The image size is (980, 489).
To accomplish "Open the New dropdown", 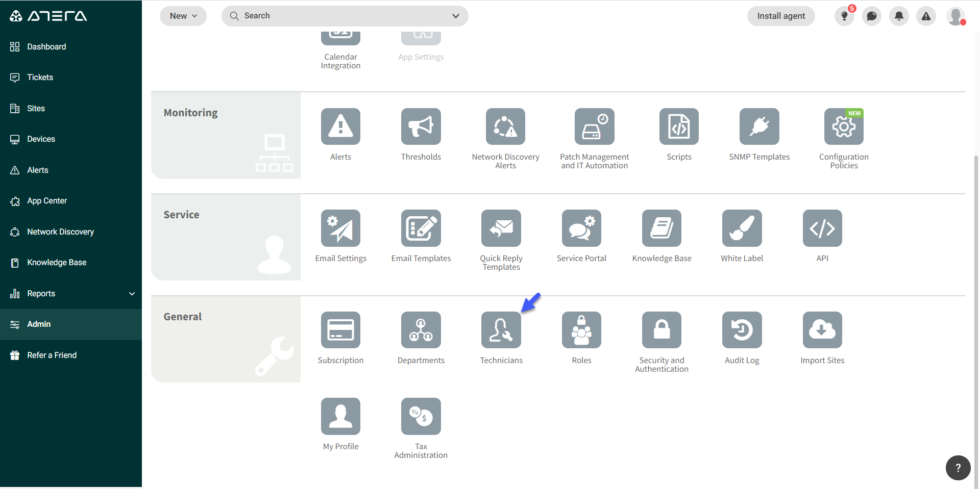I will 183,16.
